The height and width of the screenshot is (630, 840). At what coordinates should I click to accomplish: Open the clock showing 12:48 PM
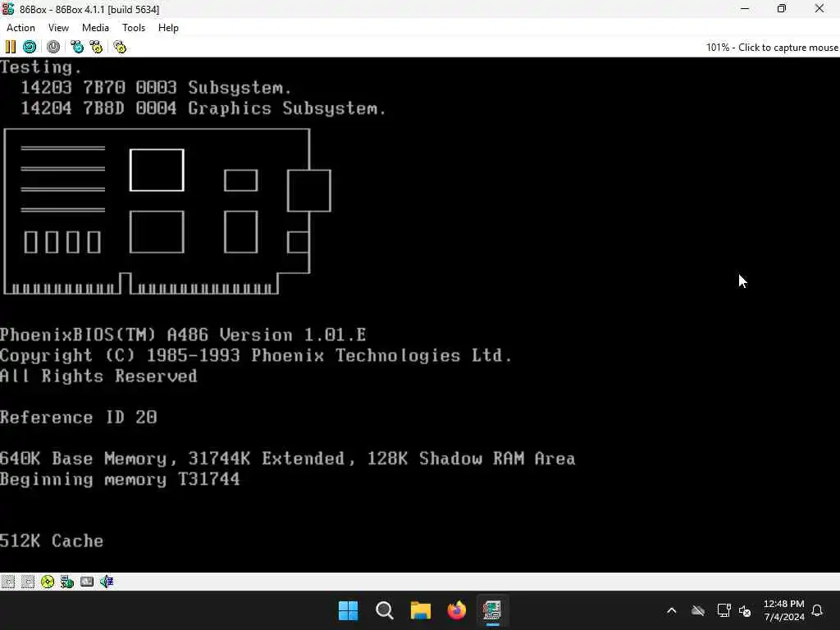tap(783, 610)
